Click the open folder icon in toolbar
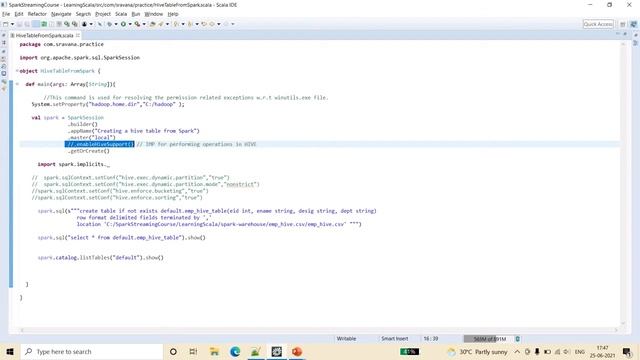Screen dimensions: 640x360 [x=152, y=24]
